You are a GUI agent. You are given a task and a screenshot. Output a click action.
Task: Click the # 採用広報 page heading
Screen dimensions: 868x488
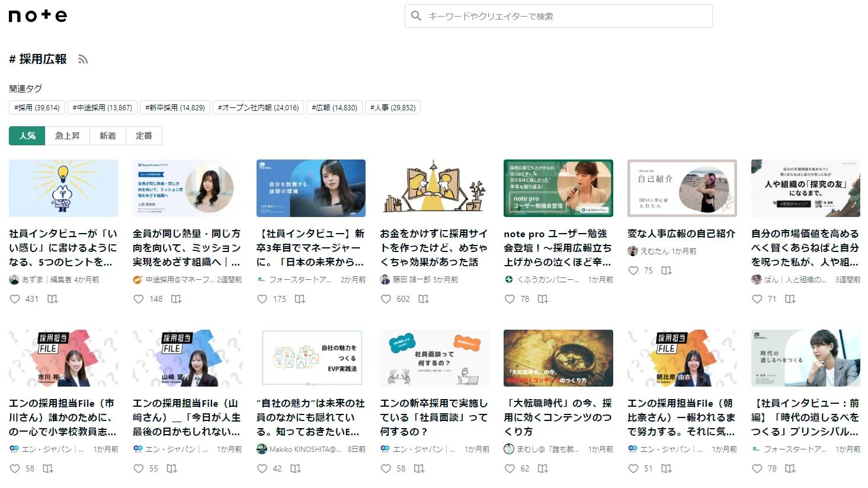click(38, 59)
